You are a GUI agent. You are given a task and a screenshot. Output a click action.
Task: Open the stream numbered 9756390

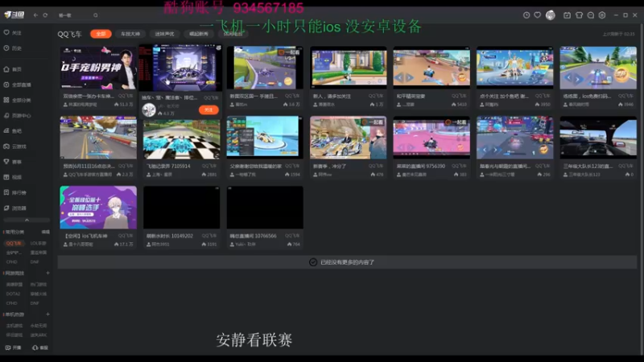(x=431, y=146)
